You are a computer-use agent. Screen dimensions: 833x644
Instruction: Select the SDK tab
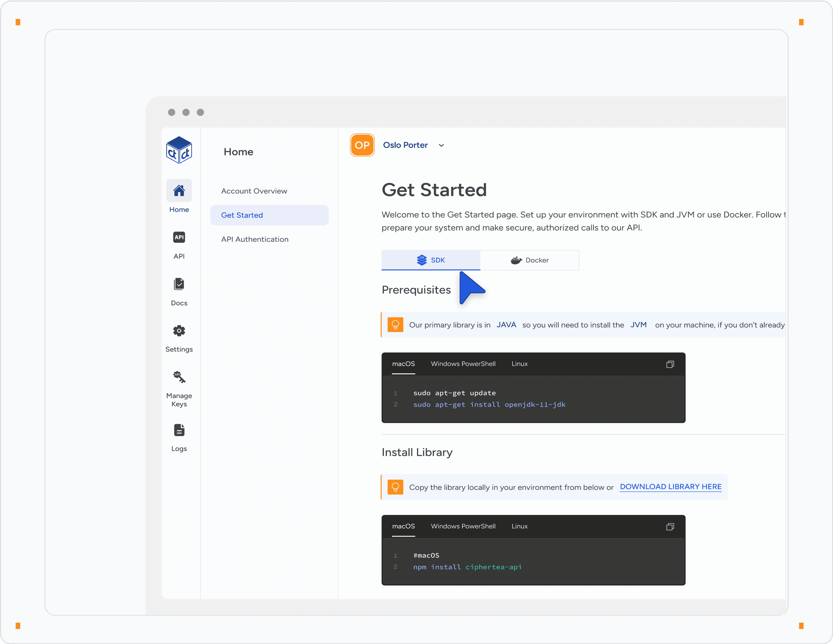click(x=431, y=260)
